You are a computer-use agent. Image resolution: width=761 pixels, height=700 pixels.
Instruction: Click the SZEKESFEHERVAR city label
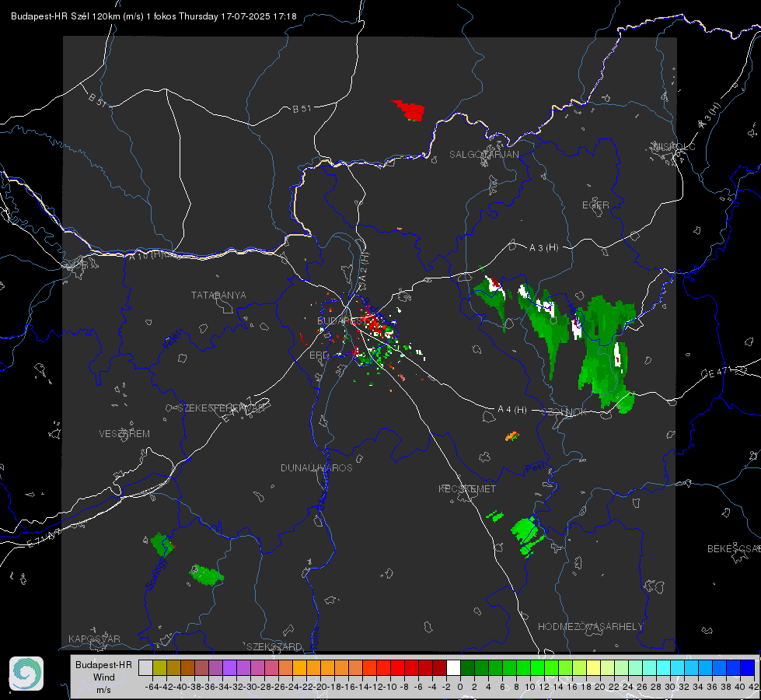point(221,408)
